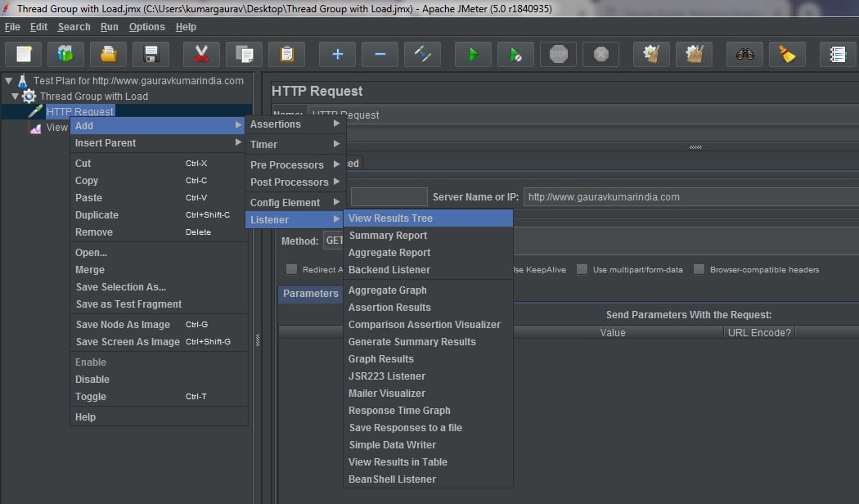
Task: Open the Options menu in menu bar
Action: click(x=146, y=27)
